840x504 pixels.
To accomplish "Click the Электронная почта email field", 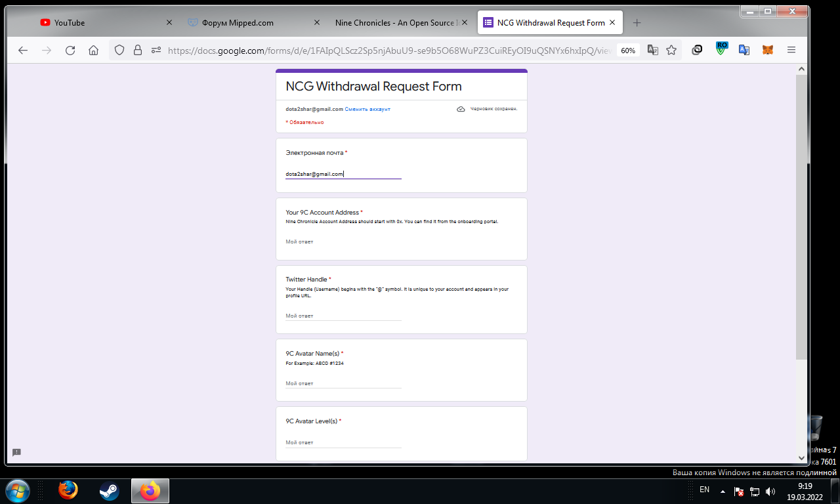I will click(x=343, y=174).
